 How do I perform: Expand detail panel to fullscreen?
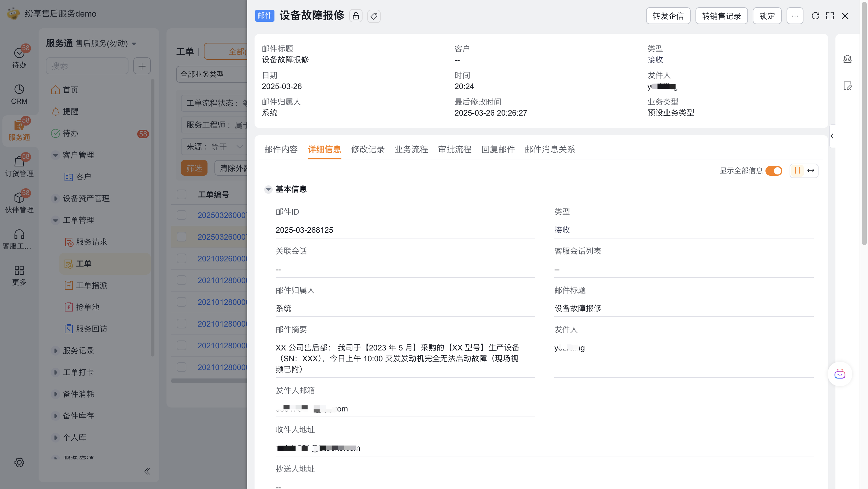[830, 16]
